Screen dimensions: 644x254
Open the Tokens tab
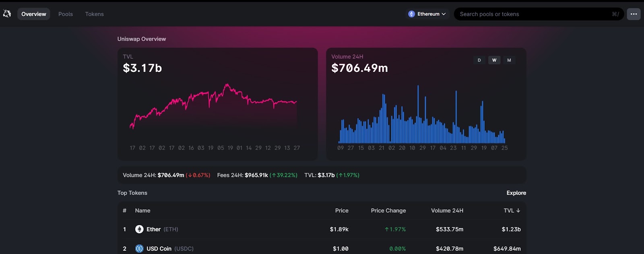pyautogui.click(x=94, y=14)
